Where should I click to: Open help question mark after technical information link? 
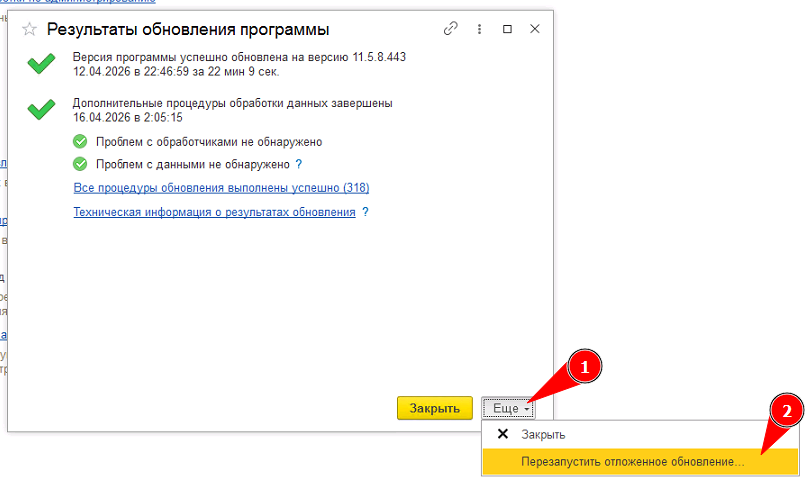pos(365,212)
